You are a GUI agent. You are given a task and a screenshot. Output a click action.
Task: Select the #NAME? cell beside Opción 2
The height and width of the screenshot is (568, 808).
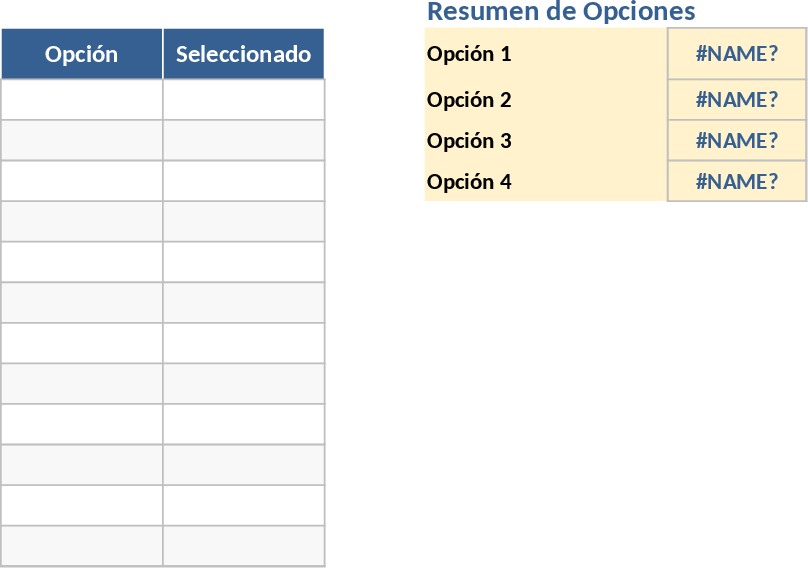[736, 100]
